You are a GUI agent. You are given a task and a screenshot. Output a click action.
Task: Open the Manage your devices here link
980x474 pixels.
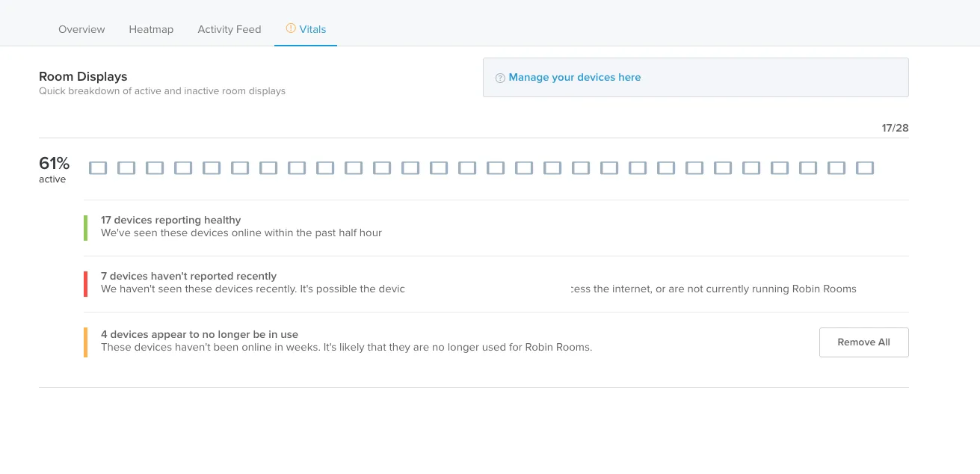coord(575,77)
